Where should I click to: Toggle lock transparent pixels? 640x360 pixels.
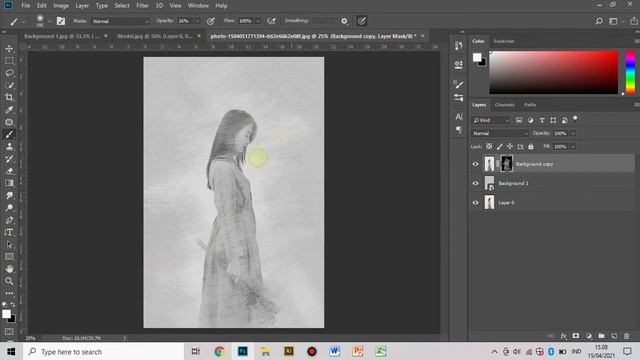point(489,146)
